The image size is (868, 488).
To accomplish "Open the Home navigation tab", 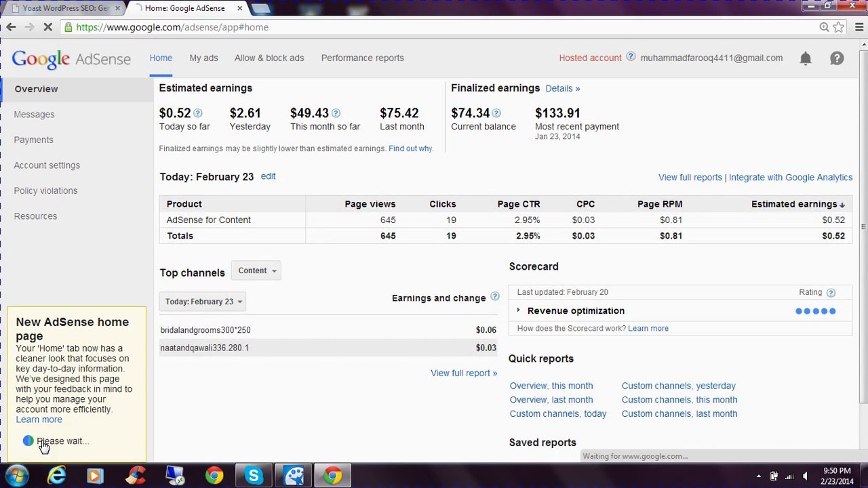I will pyautogui.click(x=161, y=58).
